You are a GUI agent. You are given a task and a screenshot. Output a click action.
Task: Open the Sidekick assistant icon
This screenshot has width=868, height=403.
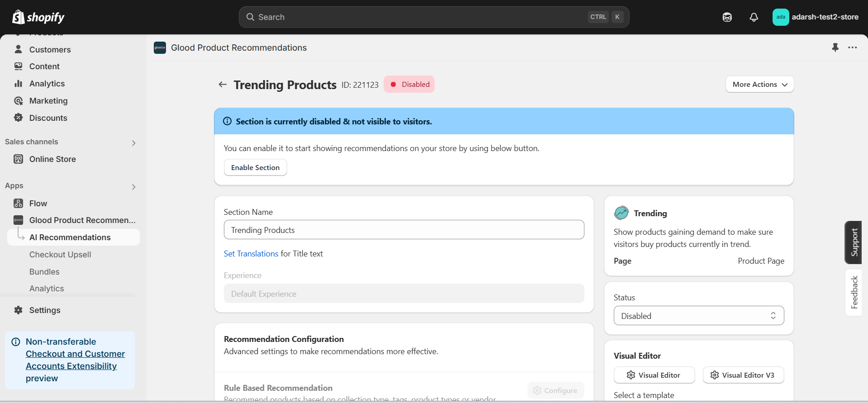click(x=727, y=17)
